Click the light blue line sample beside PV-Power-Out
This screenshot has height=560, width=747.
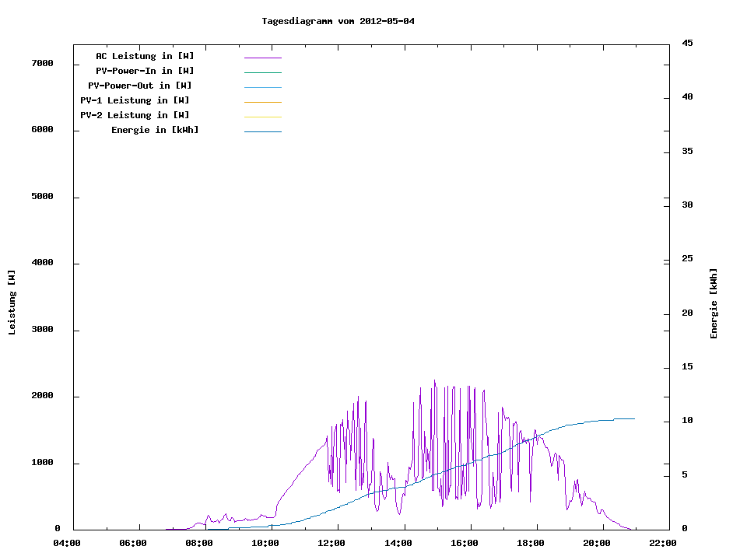click(262, 87)
